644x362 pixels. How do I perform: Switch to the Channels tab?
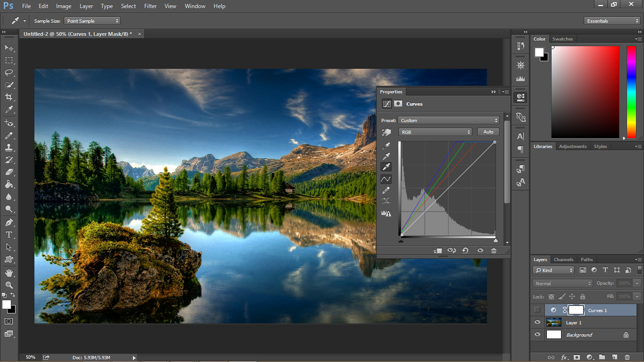(563, 260)
